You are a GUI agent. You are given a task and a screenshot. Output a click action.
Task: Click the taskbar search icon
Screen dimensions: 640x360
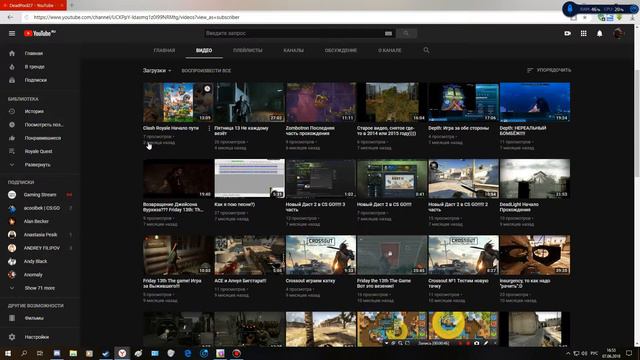coord(24,353)
